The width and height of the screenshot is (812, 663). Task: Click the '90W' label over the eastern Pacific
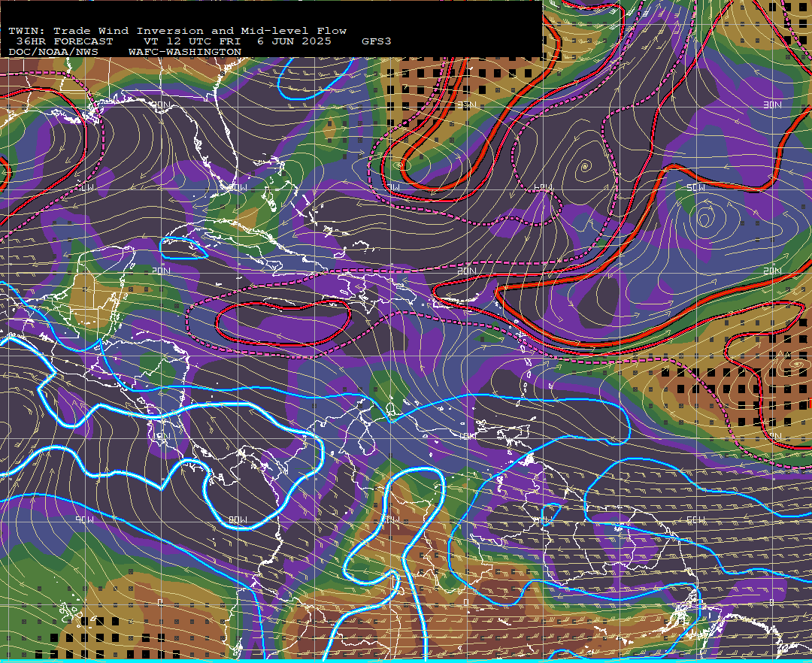pyautogui.click(x=85, y=519)
